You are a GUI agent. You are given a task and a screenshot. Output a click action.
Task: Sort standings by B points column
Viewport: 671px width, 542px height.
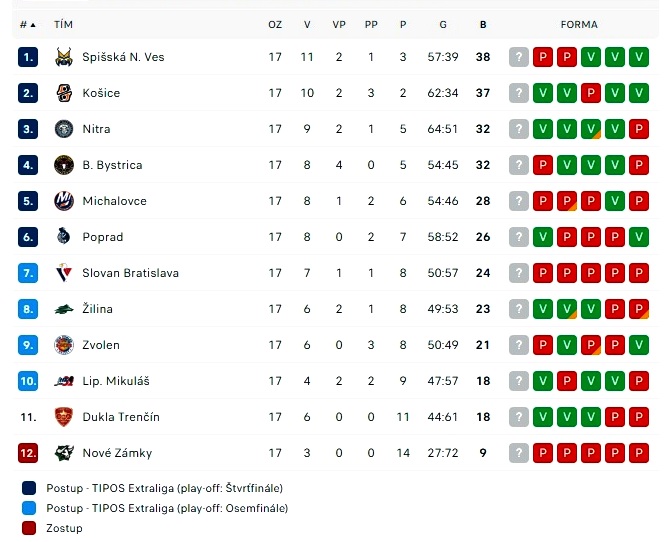[x=483, y=24]
